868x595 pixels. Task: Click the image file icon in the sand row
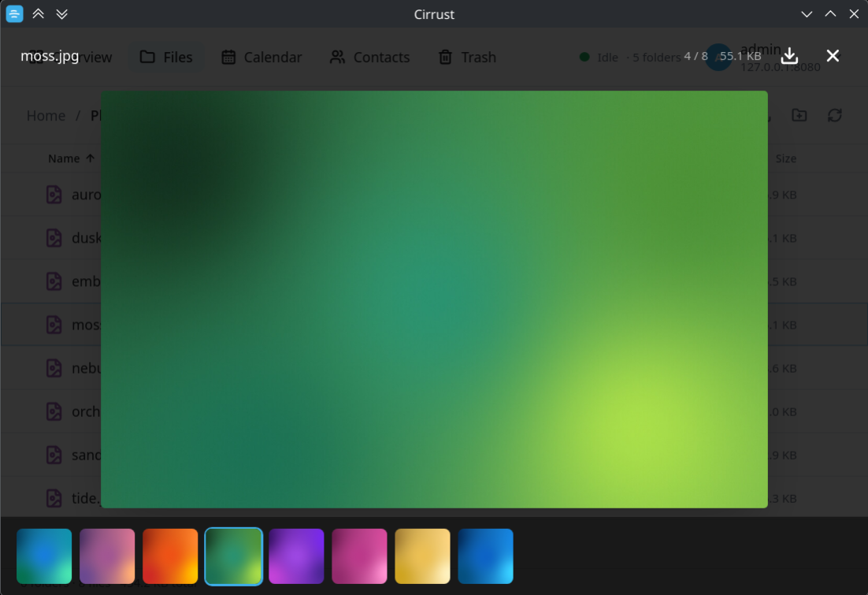click(54, 455)
